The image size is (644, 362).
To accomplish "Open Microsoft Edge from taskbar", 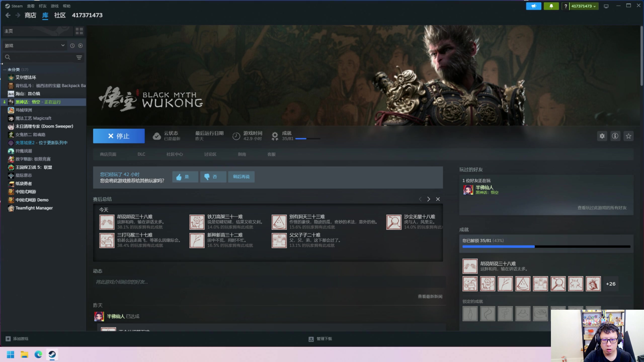I will pos(38,354).
